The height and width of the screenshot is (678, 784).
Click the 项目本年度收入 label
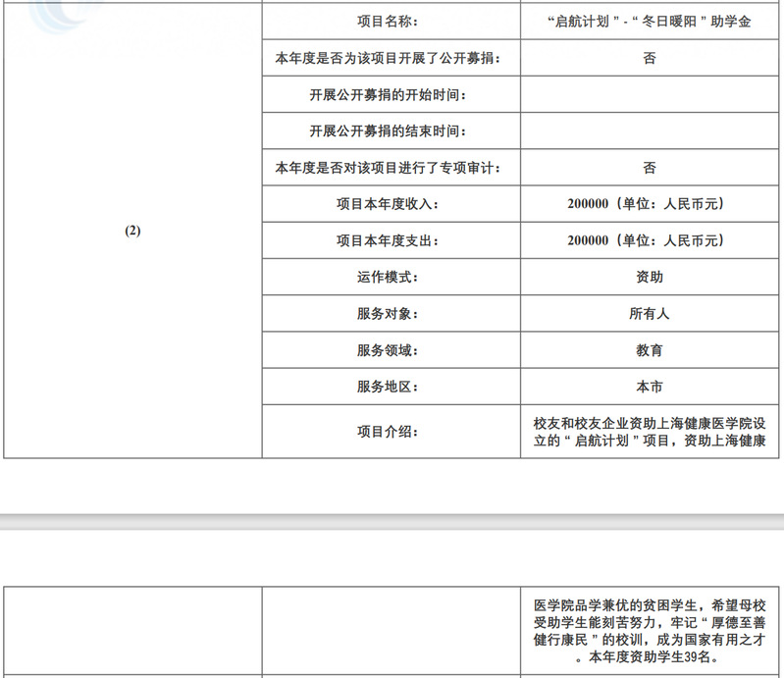pos(388,204)
